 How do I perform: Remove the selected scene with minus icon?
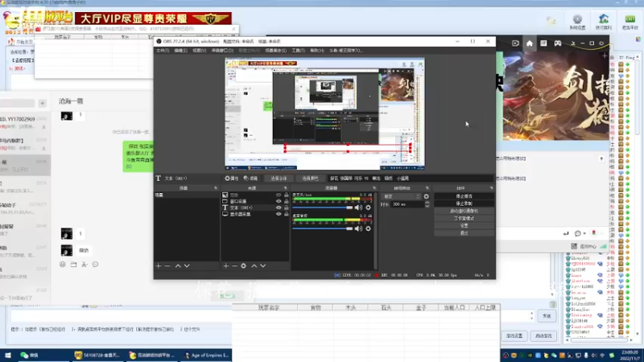click(x=167, y=266)
